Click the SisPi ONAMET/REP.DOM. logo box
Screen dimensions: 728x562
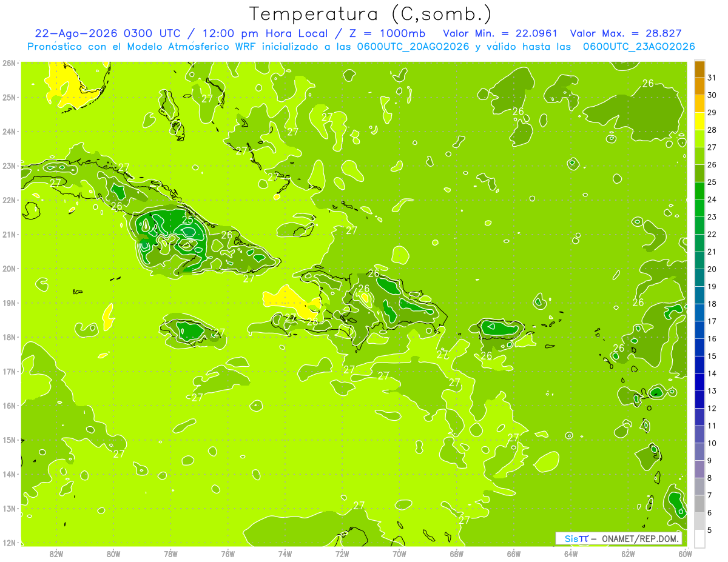pyautogui.click(x=618, y=538)
